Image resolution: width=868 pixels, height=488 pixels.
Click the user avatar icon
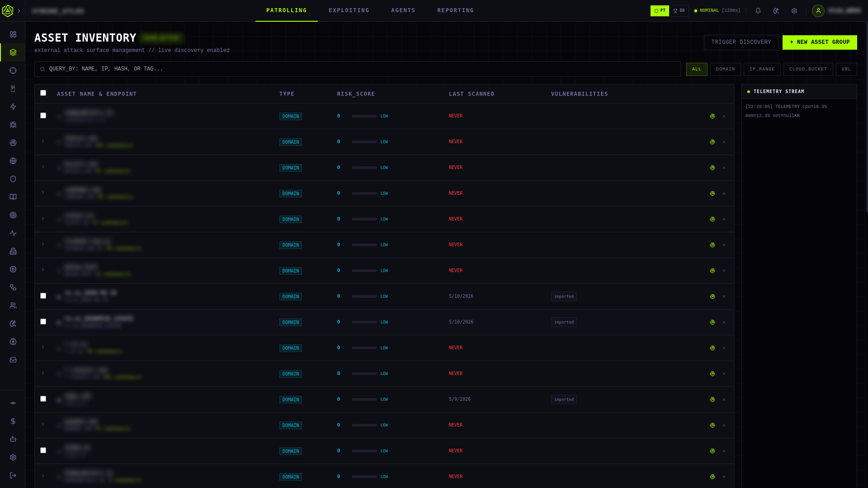pos(818,11)
